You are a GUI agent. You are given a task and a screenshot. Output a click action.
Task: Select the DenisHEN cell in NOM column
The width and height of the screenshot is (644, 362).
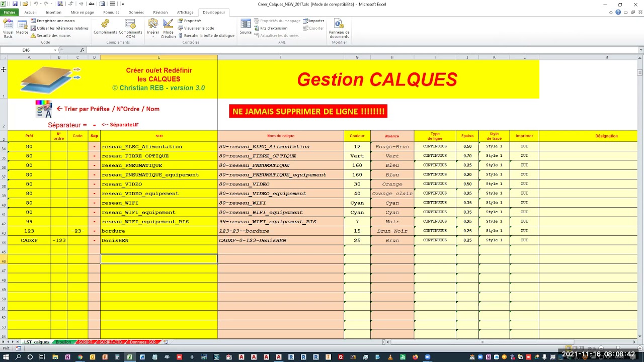coord(158,240)
